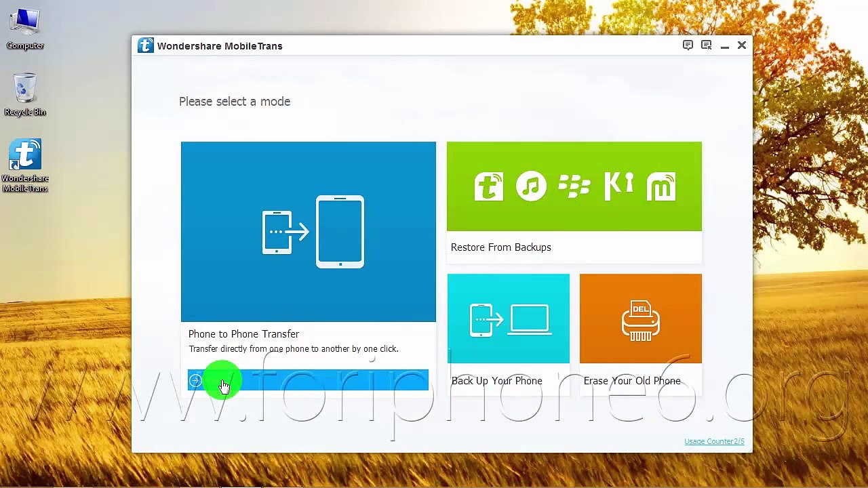Open the menu icon beside feedback
This screenshot has height=488, width=868.
[x=706, y=45]
